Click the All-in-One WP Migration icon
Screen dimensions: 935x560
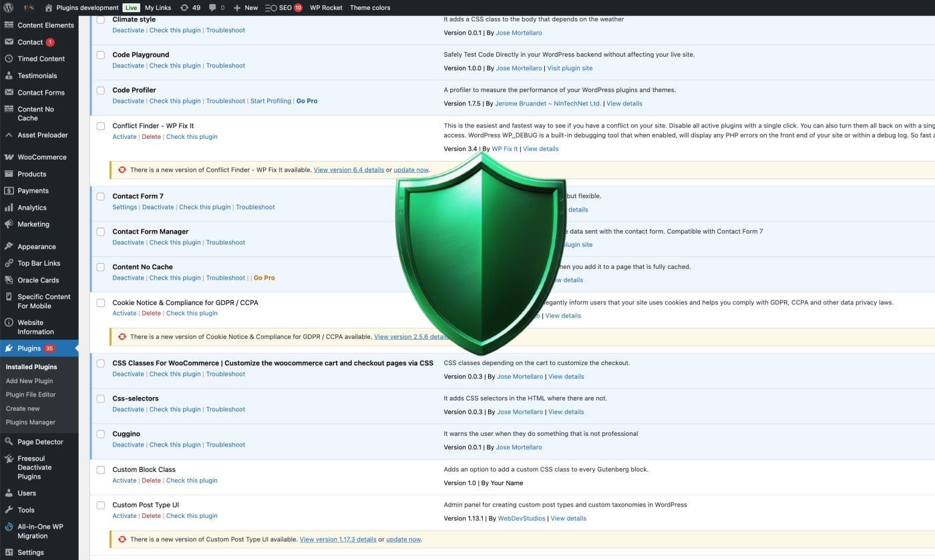9,527
